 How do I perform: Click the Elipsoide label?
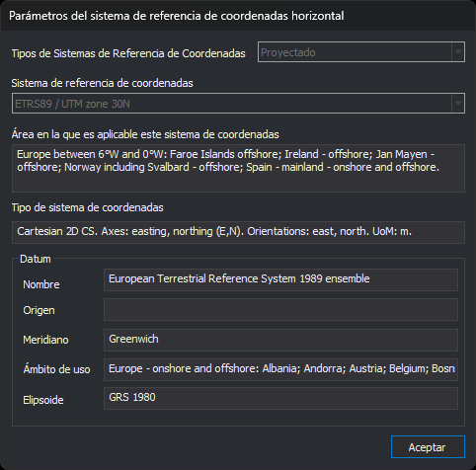click(43, 400)
